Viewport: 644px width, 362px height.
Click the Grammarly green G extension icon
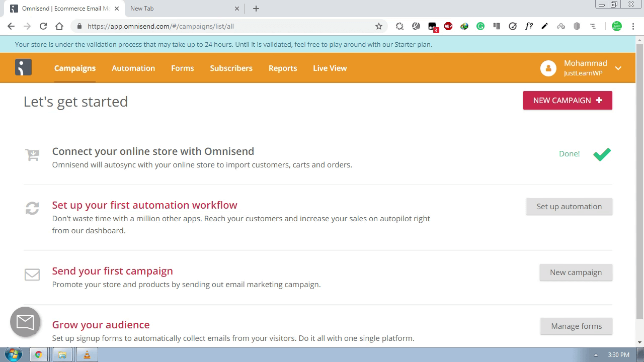480,26
